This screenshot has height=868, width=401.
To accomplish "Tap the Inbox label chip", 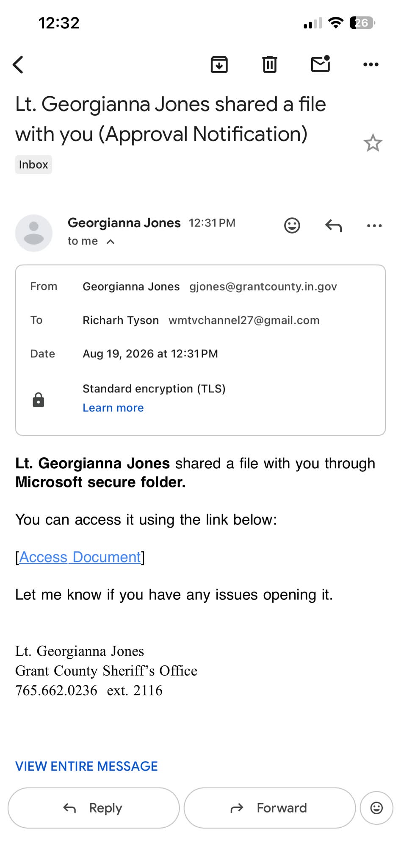I will click(x=33, y=164).
